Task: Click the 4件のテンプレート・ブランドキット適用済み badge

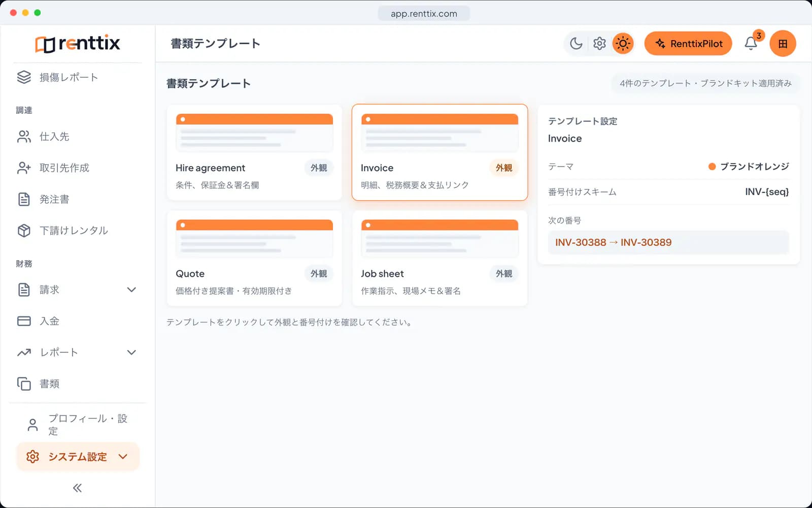Action: 705,83
